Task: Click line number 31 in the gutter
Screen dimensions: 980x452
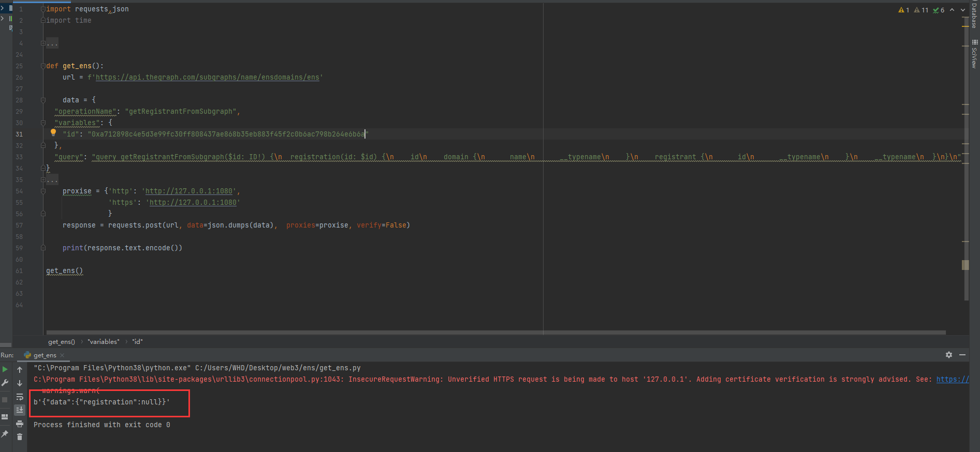Action: 19,134
